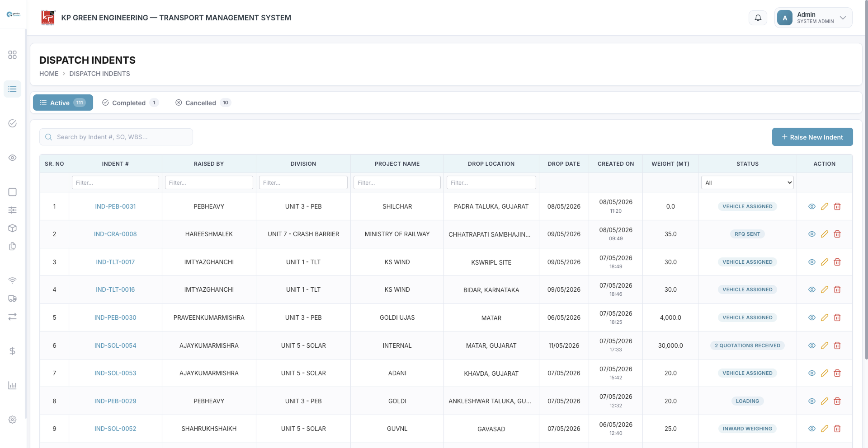The width and height of the screenshot is (868, 448).
Task: View indent IND-TLT-0017 with eye icon
Action: (812, 262)
